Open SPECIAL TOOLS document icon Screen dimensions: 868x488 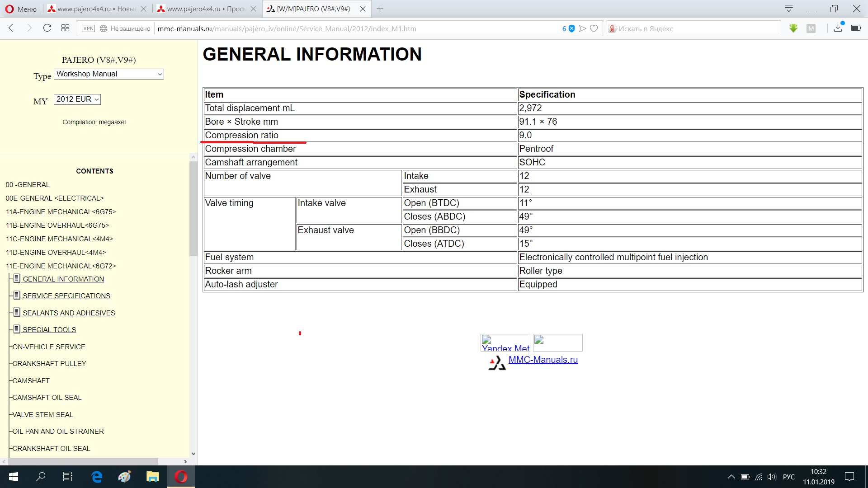click(x=17, y=329)
